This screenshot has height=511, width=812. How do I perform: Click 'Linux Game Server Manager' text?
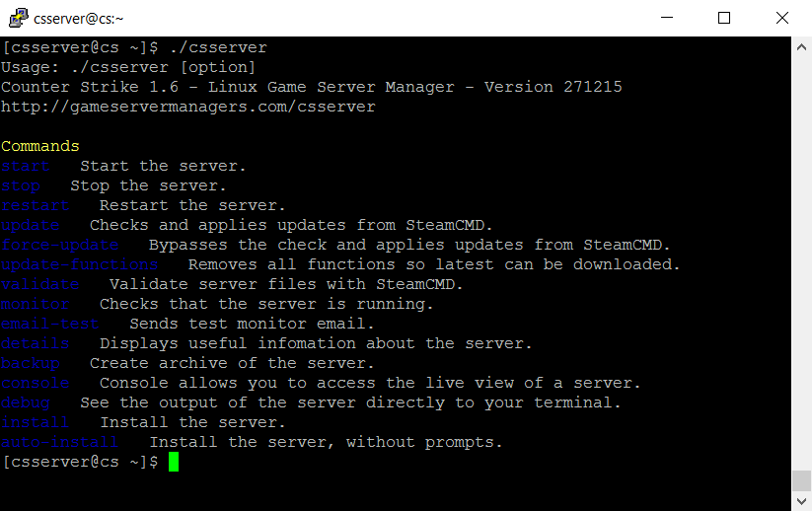point(332,87)
